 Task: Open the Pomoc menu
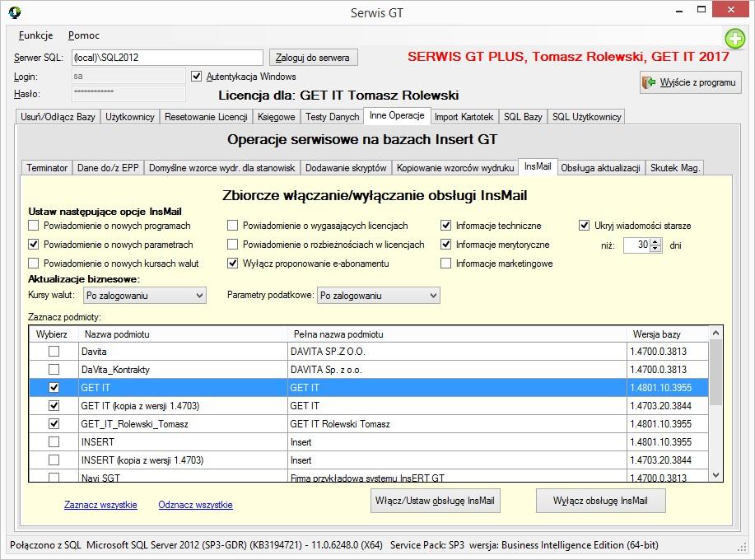pyautogui.click(x=84, y=35)
